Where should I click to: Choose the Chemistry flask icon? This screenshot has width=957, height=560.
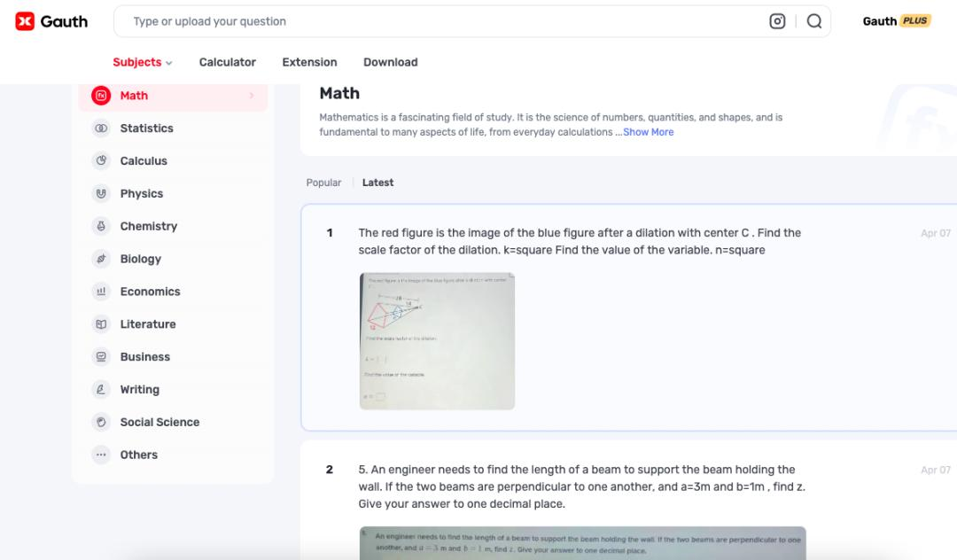click(101, 226)
